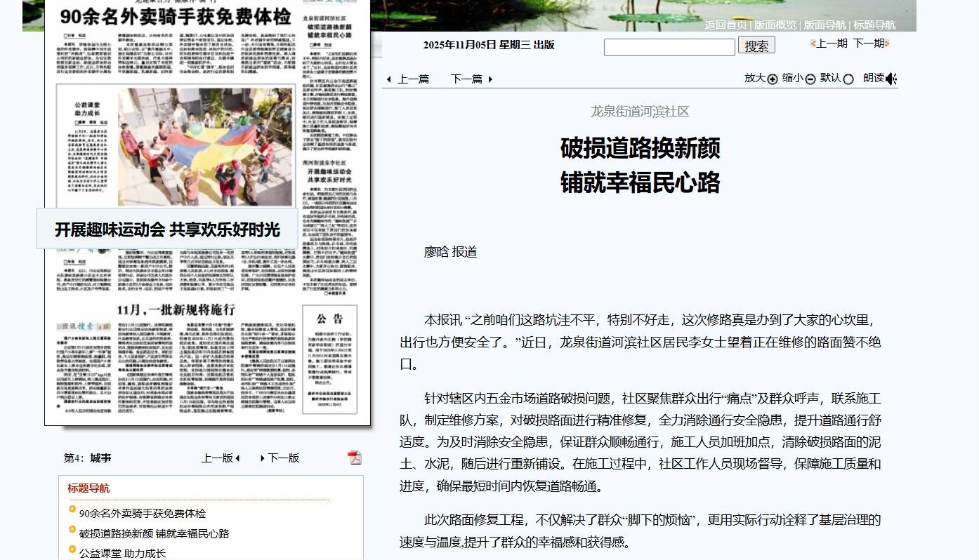Click the zoom-in (放大) plus icon
Screen dimensions: 979x560
point(773,79)
